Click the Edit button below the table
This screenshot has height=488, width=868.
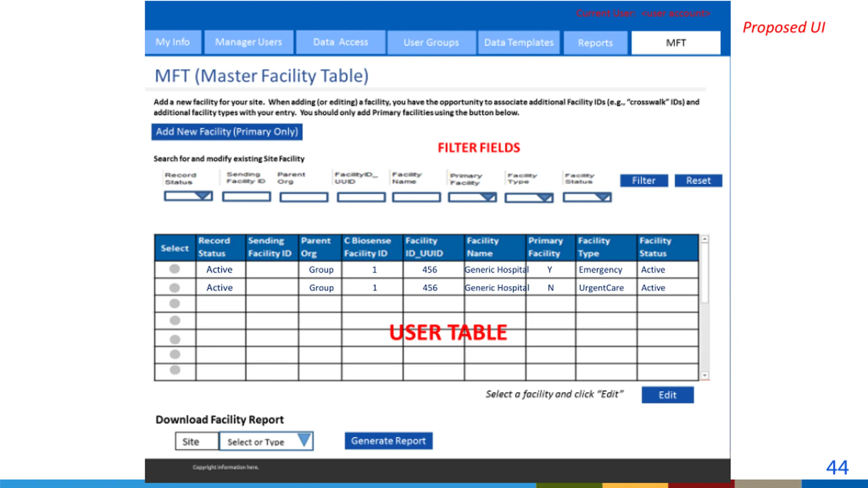pyautogui.click(x=667, y=395)
